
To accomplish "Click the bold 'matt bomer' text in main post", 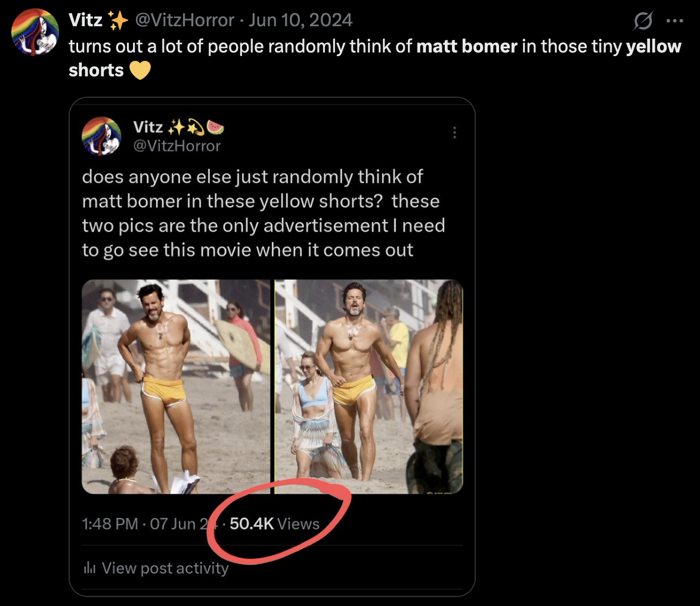I will tap(467, 46).
